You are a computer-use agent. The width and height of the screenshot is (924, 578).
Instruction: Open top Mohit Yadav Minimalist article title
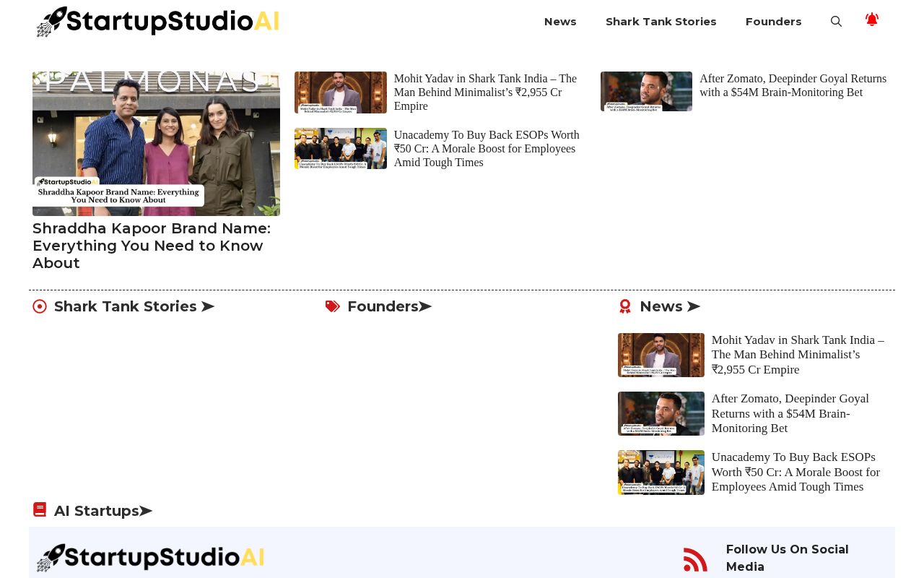tap(485, 92)
